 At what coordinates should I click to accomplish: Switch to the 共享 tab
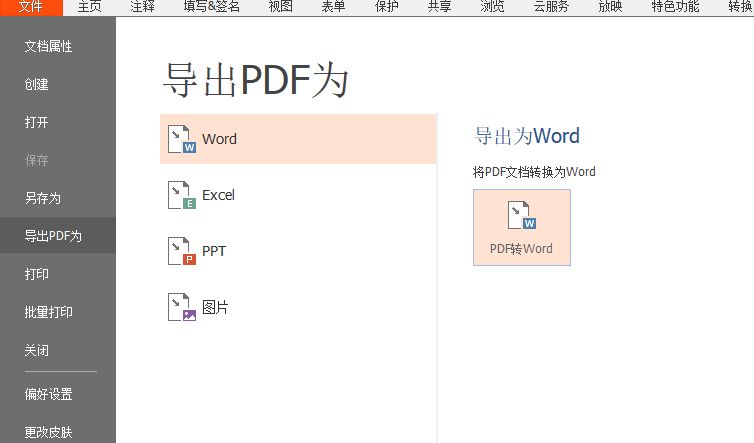440,7
